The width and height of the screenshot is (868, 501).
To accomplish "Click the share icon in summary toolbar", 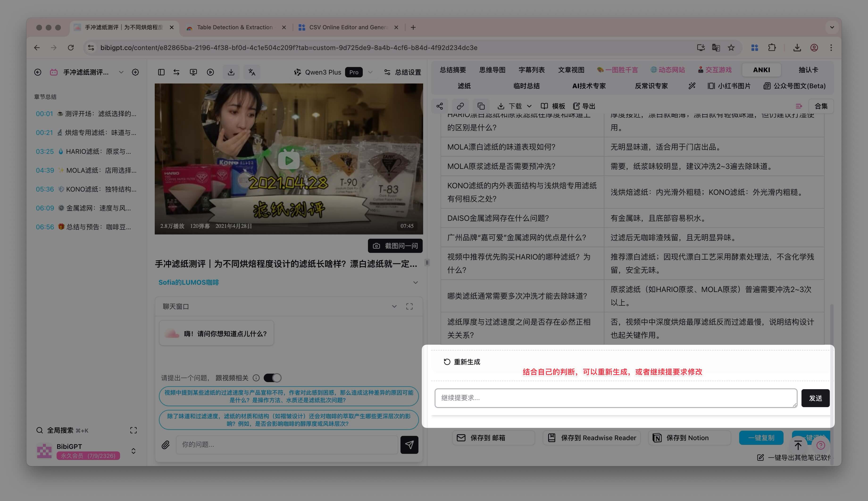I will tap(440, 106).
